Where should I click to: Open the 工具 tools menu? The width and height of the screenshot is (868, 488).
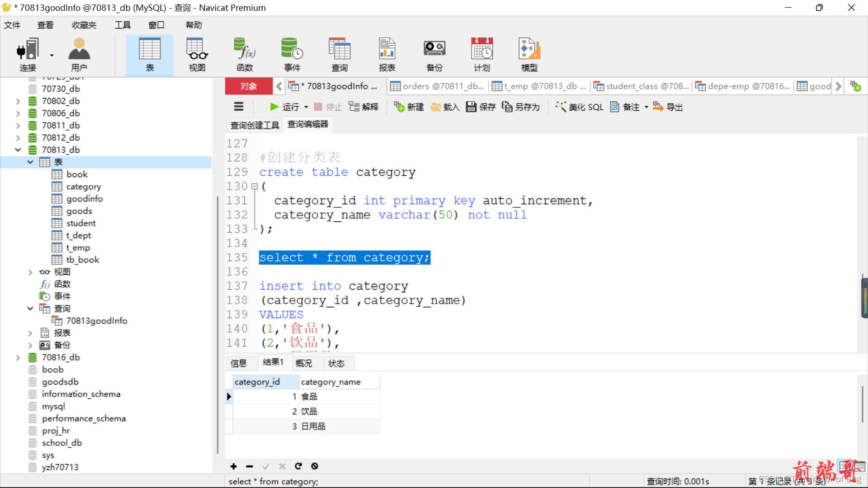coord(123,25)
